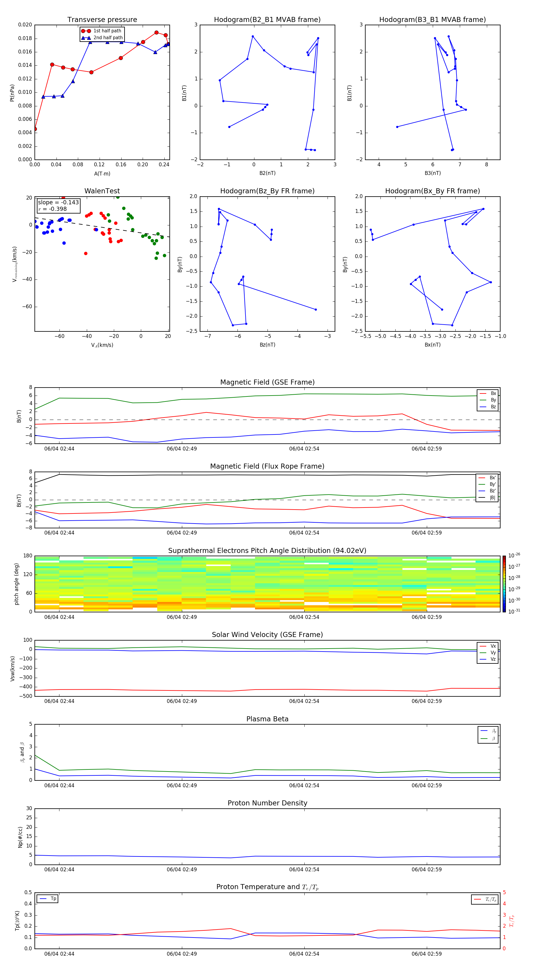Click 'r = -0.398' annotation

coord(53,209)
